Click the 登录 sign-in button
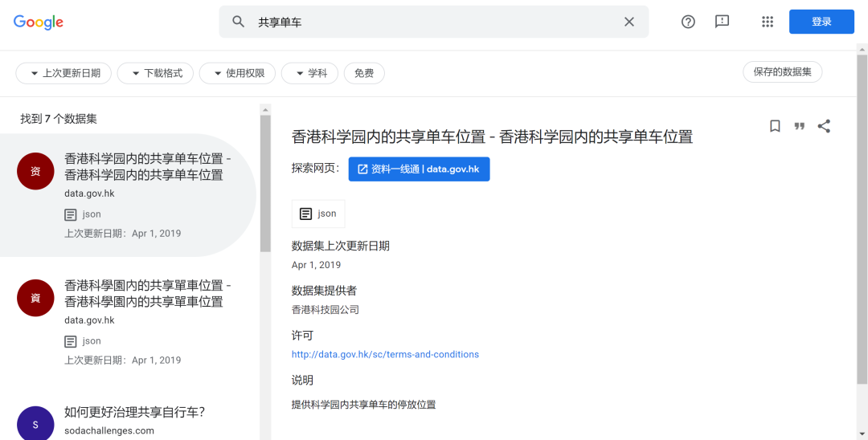The height and width of the screenshot is (440, 868). [x=821, y=22]
